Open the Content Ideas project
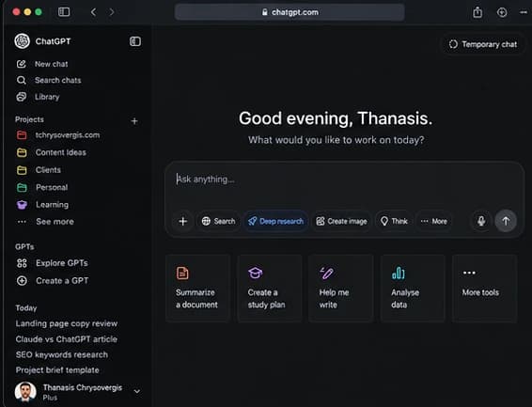This screenshot has width=532, height=407. [x=61, y=152]
